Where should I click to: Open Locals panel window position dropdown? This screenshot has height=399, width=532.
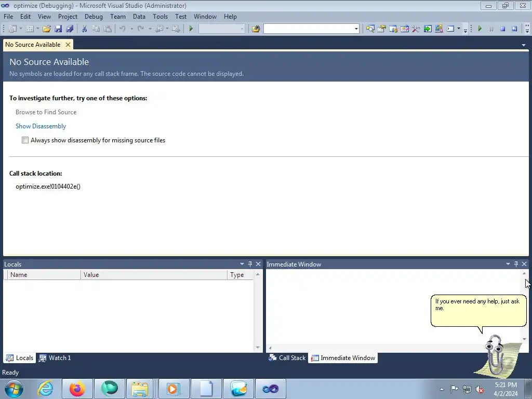point(242,264)
